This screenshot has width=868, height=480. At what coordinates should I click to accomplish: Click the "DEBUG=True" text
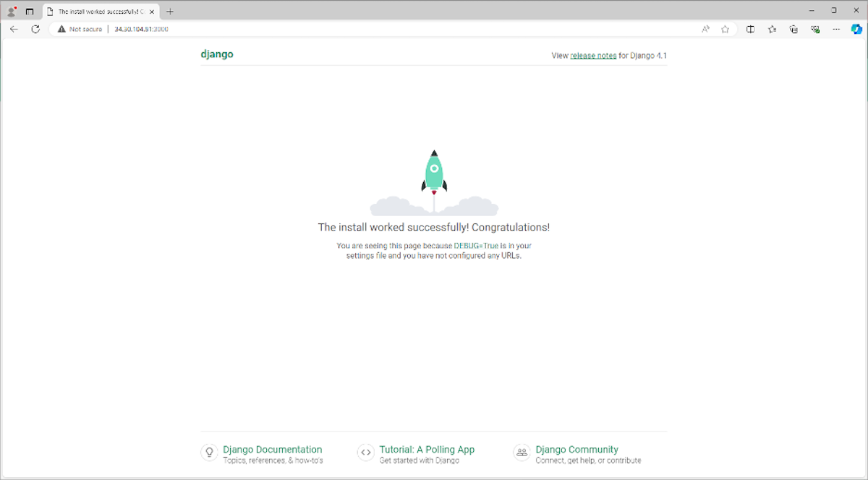(476, 246)
